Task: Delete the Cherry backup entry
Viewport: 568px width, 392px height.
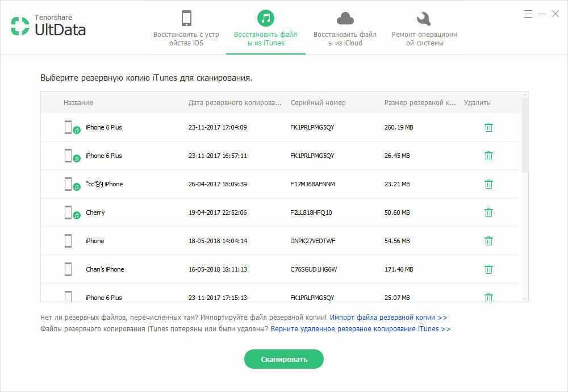Action: click(488, 212)
